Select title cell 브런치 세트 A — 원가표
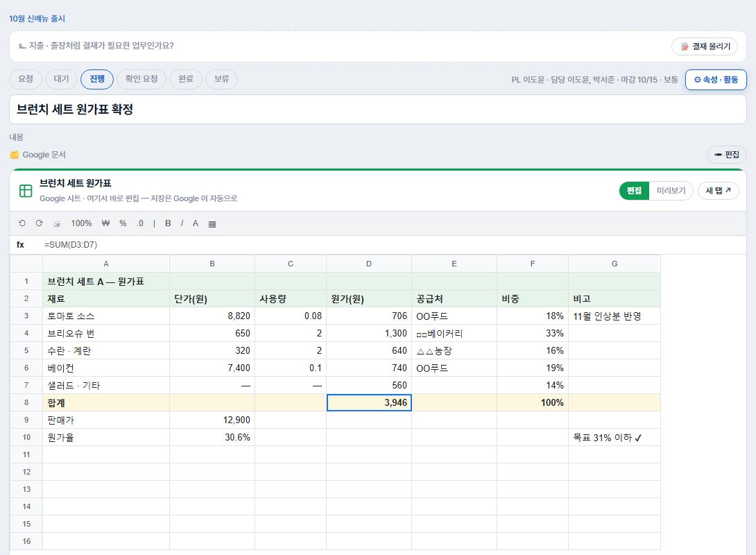756x555 pixels. (106, 281)
